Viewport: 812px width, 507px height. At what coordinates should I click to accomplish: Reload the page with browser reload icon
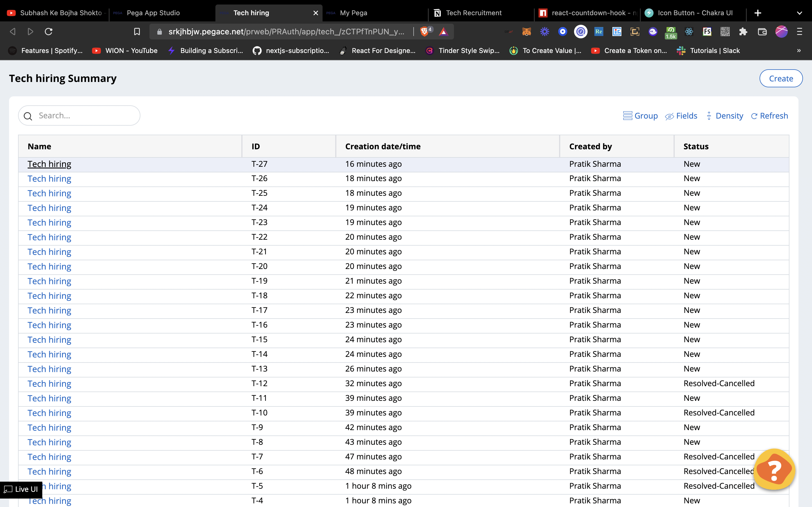(49, 32)
